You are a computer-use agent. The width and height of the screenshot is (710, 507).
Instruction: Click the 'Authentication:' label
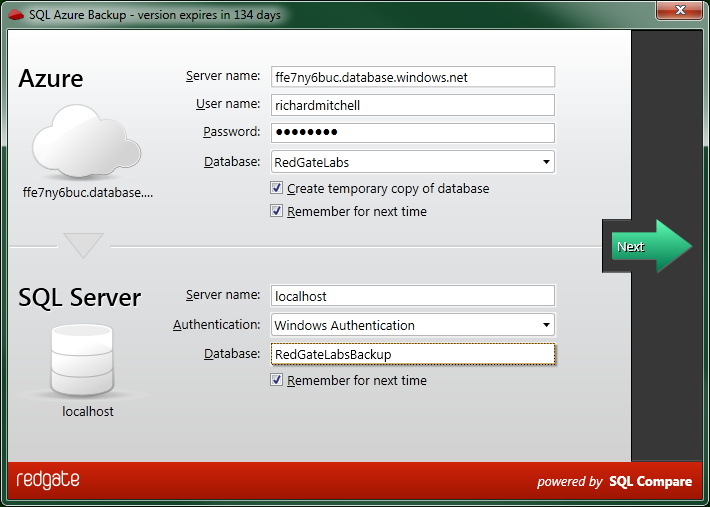[216, 325]
